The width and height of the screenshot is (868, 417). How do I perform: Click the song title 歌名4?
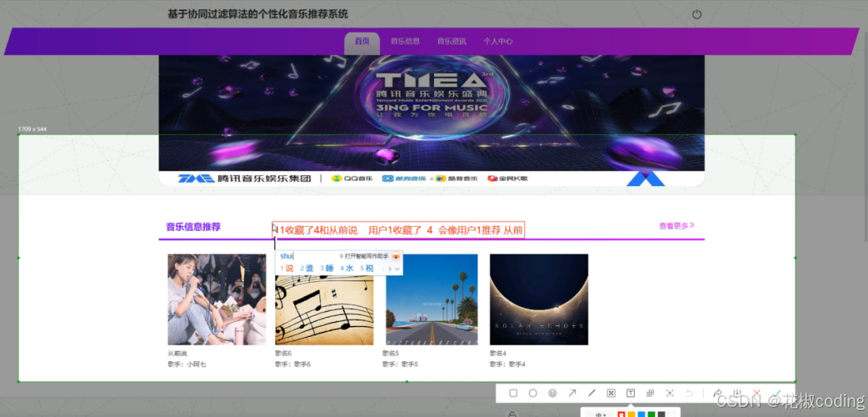(498, 353)
